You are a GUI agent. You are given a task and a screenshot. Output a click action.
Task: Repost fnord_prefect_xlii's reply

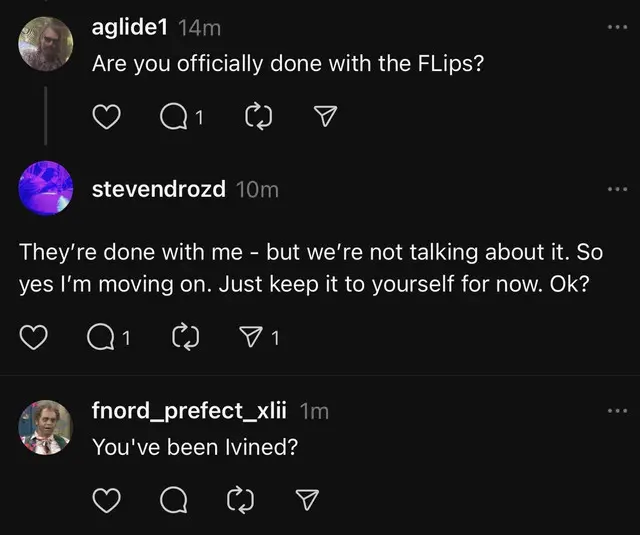pyautogui.click(x=240, y=498)
